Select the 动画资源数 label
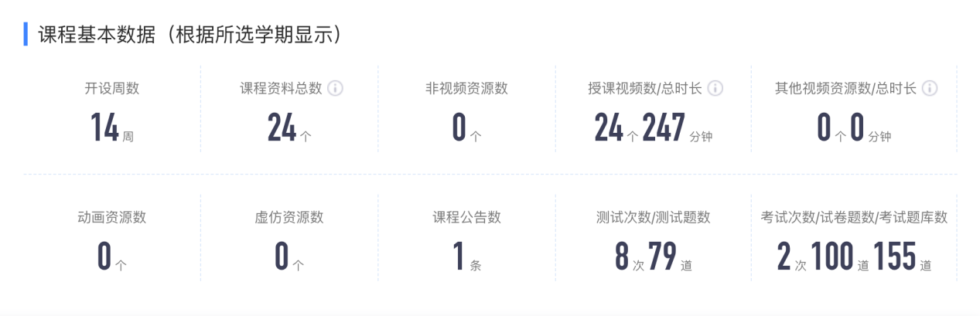This screenshot has height=316, width=980. 112,217
